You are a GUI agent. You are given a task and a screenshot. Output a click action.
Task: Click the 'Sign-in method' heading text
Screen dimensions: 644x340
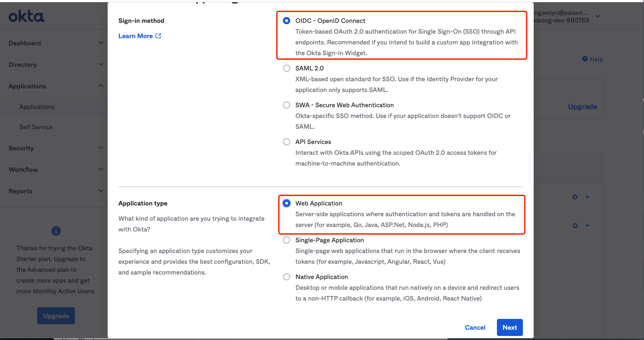(141, 21)
